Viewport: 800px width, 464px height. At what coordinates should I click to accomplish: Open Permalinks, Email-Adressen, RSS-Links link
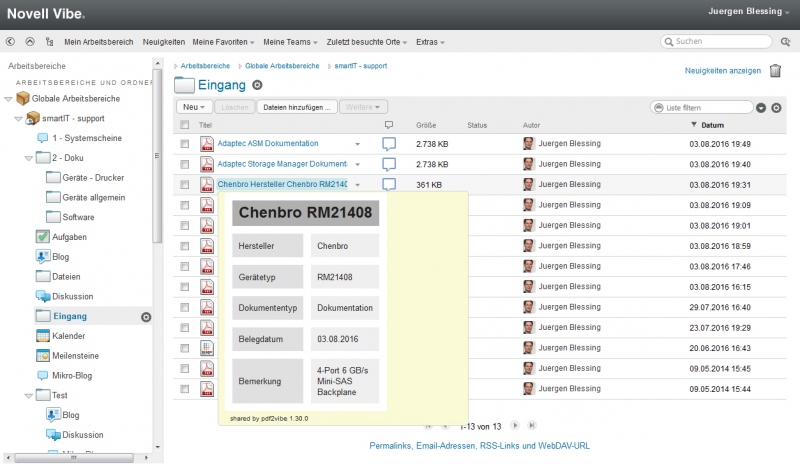click(479, 446)
